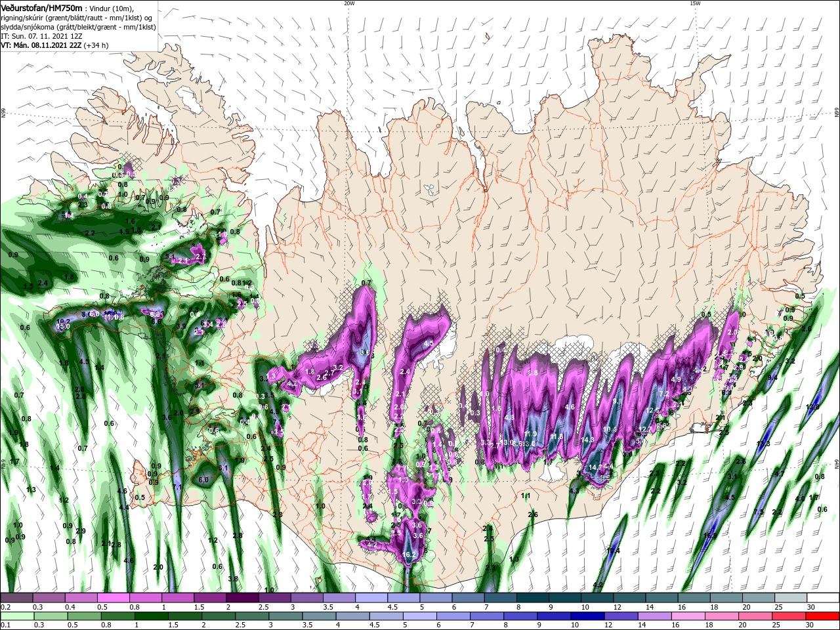Click the 'slydda/snjókoma' legend description line
The width and height of the screenshot is (840, 630).
78,27
